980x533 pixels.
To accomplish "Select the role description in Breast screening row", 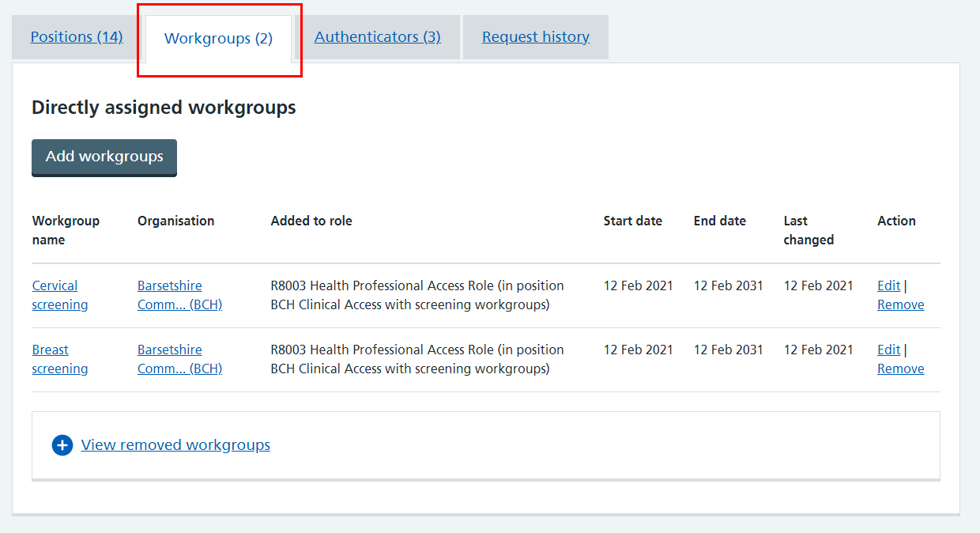I will pyautogui.click(x=417, y=359).
